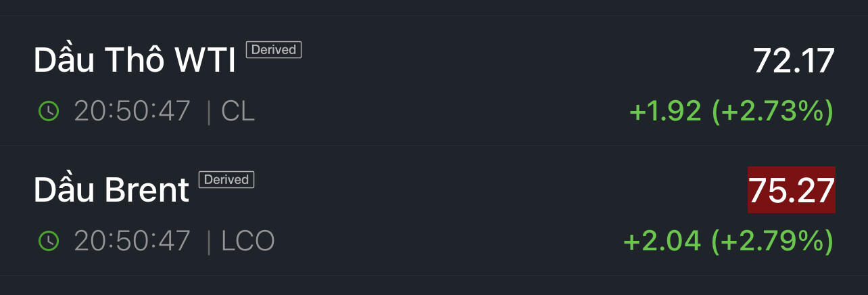The width and height of the screenshot is (868, 295).
Task: Click the WTI percent change (+2.73%)
Action: click(772, 112)
